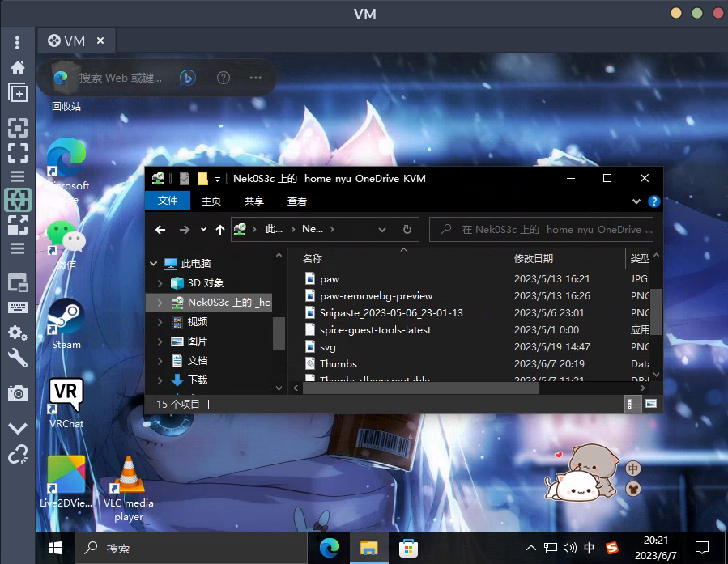Take a screenshot with the camera icon
Viewport: 728px width, 564px height.
click(x=18, y=393)
